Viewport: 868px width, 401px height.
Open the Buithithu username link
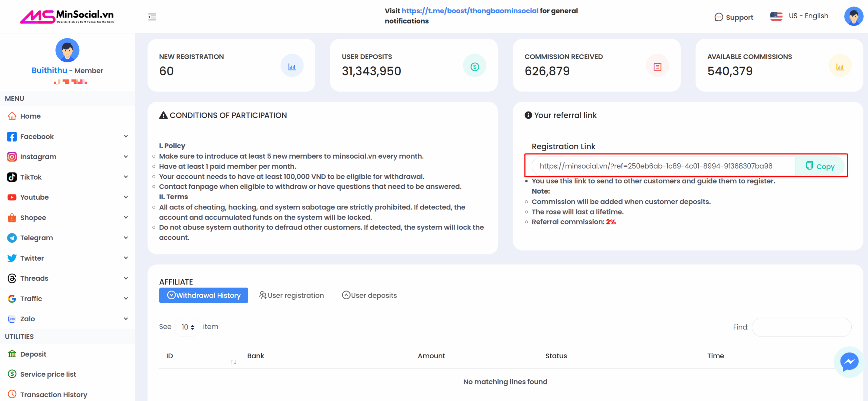[x=50, y=70]
